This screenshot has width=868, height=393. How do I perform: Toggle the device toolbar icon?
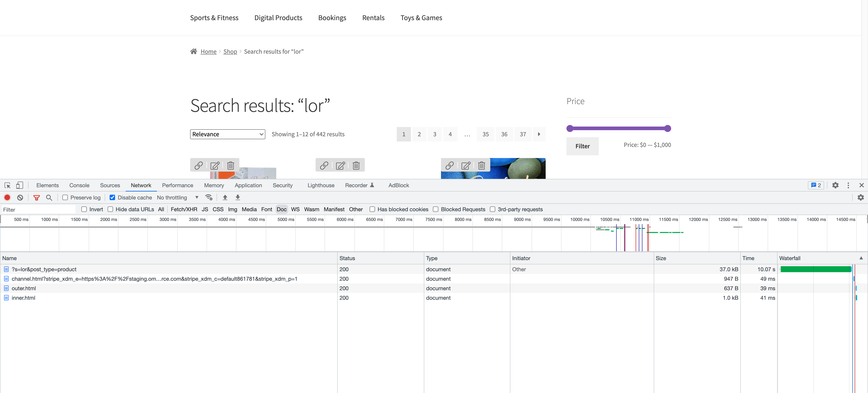(19, 185)
